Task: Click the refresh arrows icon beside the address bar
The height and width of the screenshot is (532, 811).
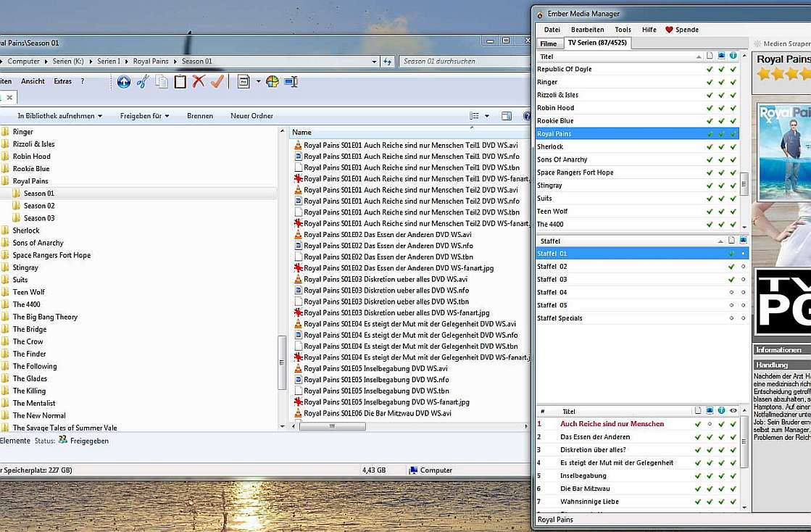Action: [x=388, y=62]
